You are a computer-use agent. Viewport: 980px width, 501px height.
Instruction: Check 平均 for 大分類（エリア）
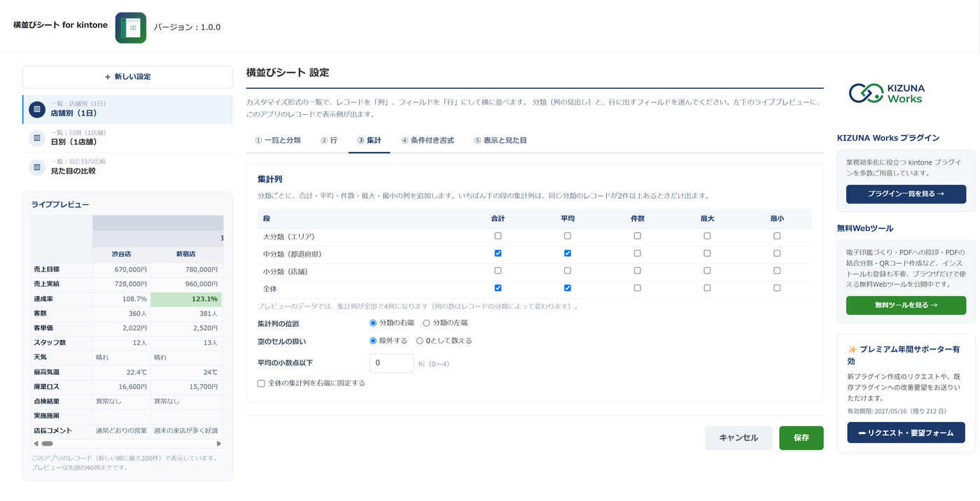point(568,237)
